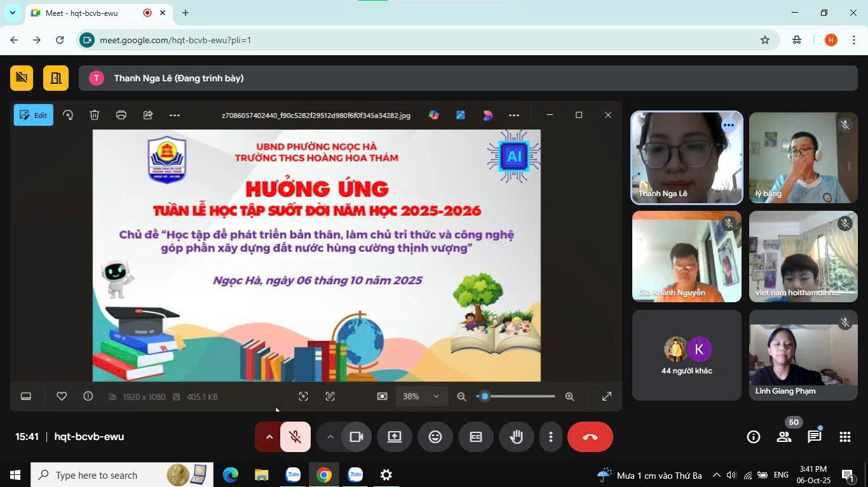Open more options three-dot menu in call bar
The height and width of the screenshot is (487, 868).
pos(551,437)
